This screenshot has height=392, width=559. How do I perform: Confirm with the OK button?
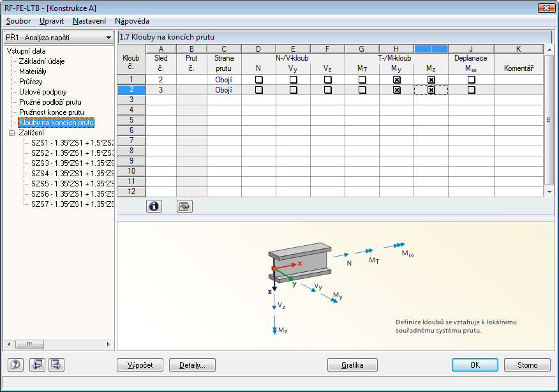pos(475,365)
